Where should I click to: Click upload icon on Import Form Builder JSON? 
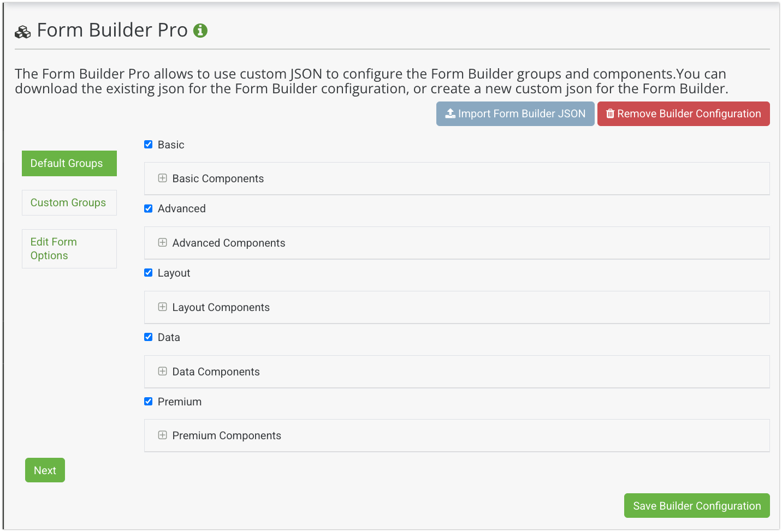pos(450,113)
